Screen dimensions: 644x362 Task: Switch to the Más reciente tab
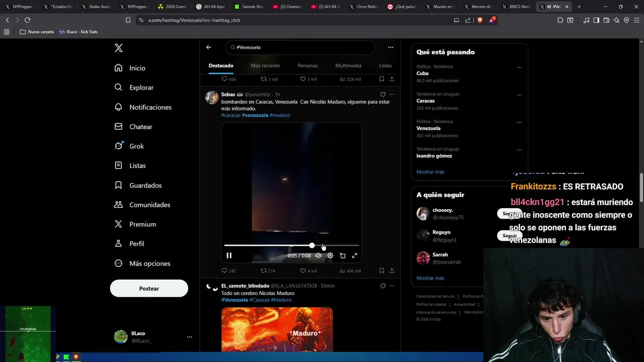click(265, 65)
